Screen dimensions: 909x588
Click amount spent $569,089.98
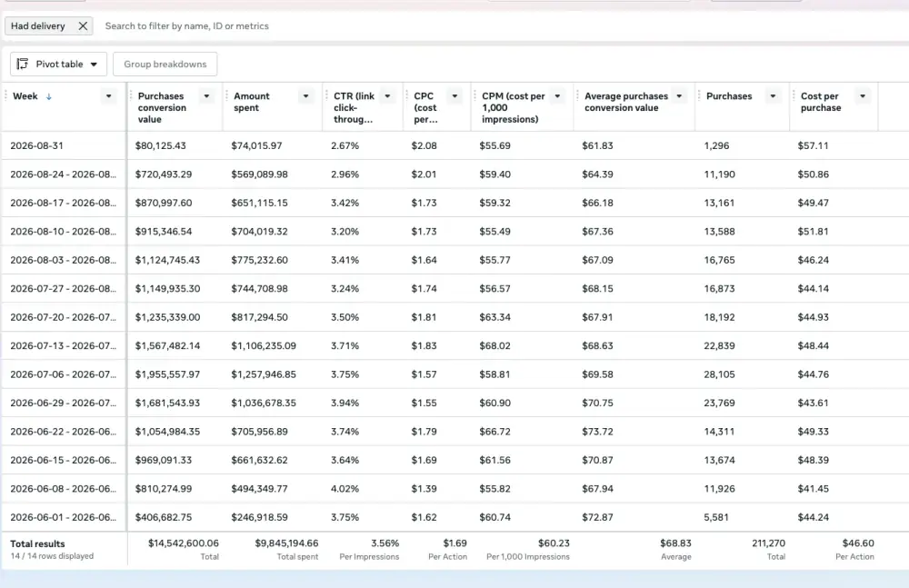(x=259, y=174)
